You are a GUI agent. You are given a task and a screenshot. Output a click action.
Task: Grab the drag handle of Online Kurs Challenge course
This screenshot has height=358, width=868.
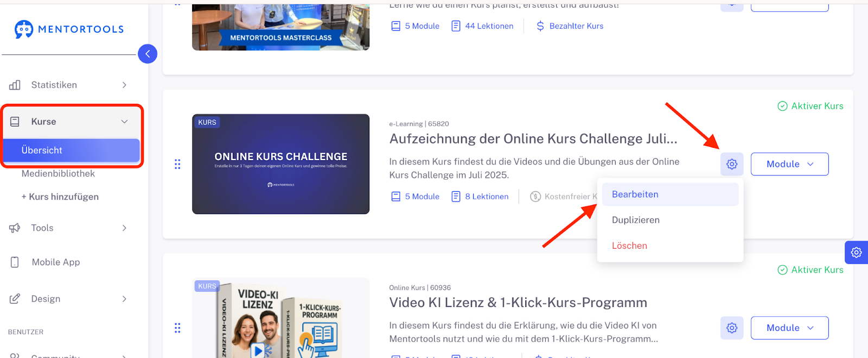[177, 164]
